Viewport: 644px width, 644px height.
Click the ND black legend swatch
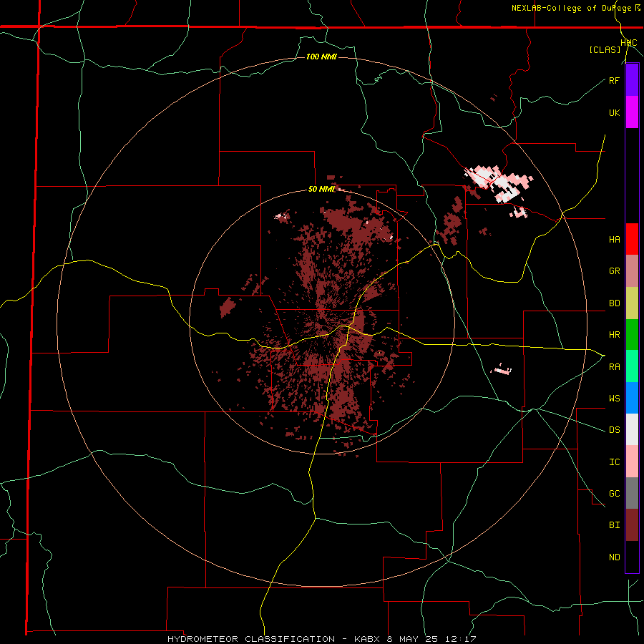click(632, 557)
